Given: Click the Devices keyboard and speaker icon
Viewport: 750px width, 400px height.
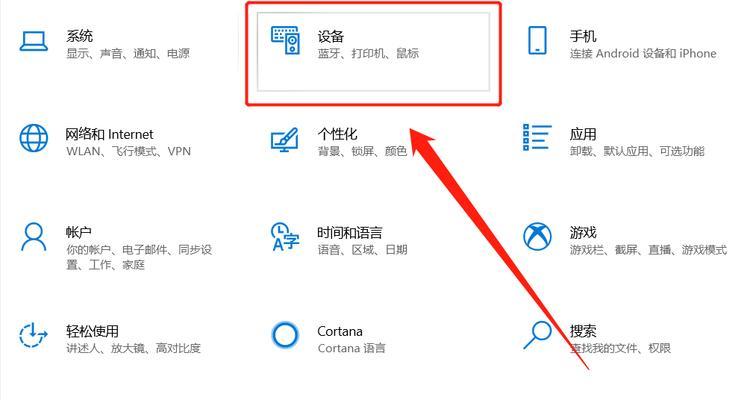Looking at the screenshot, I should point(286,41).
